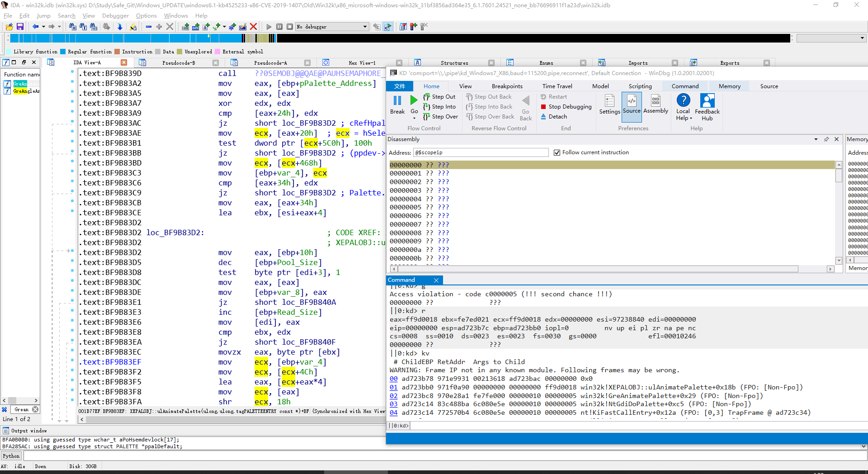Click the Disassembly Address input field
The width and height of the screenshot is (868, 474).
(481, 152)
